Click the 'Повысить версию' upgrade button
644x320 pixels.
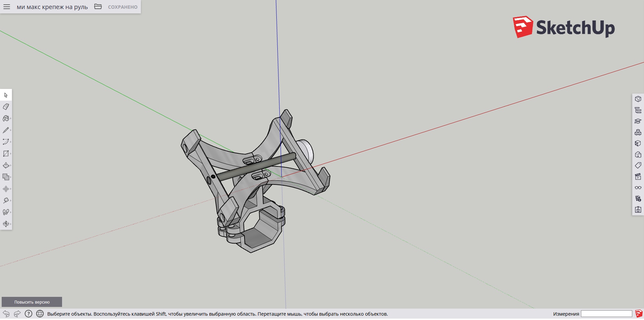[x=32, y=302]
